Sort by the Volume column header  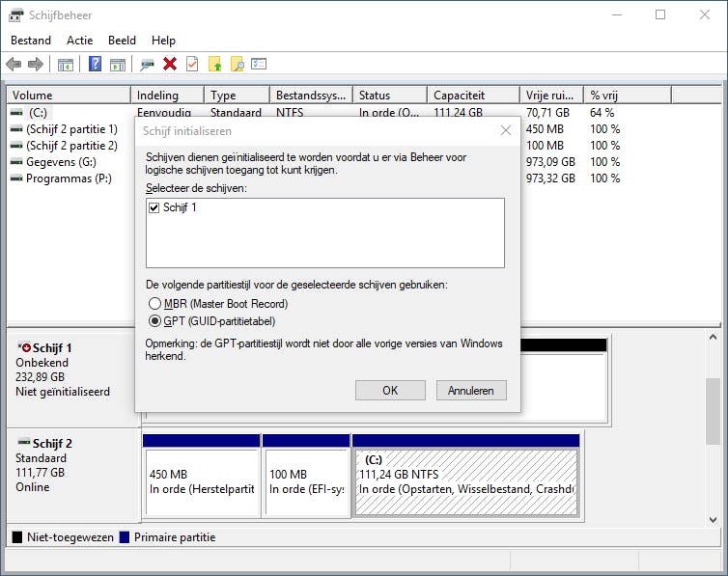pos(69,96)
